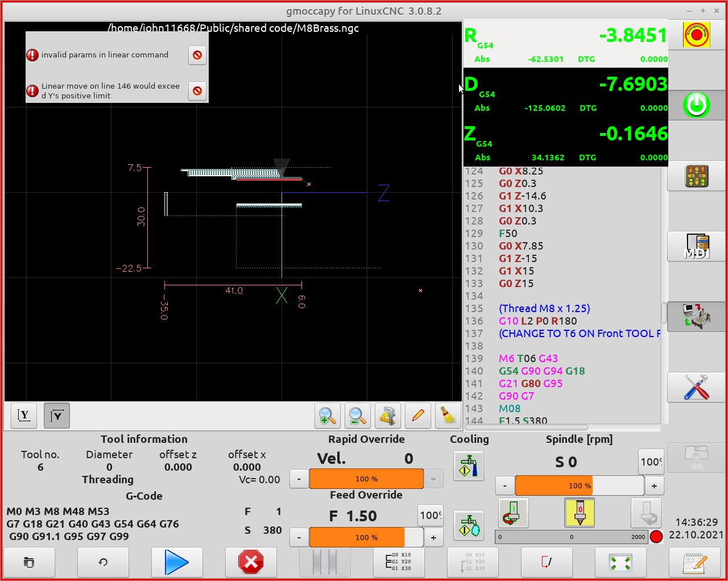This screenshot has height=581, width=728.
Task: Zoom in on the preview
Action: point(328,416)
